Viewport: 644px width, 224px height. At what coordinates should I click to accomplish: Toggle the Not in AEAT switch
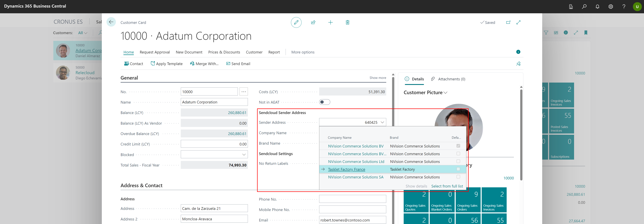pos(325,102)
